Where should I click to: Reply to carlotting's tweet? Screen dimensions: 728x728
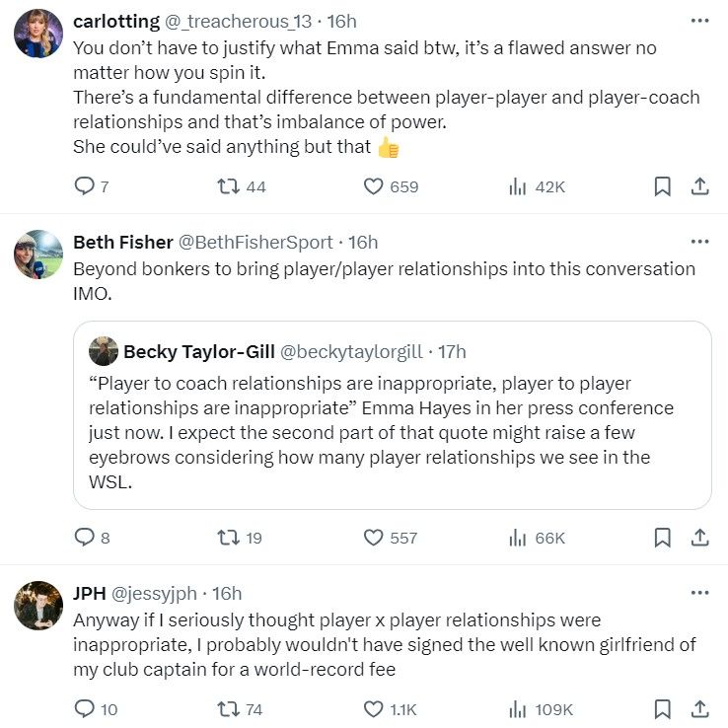[85, 186]
